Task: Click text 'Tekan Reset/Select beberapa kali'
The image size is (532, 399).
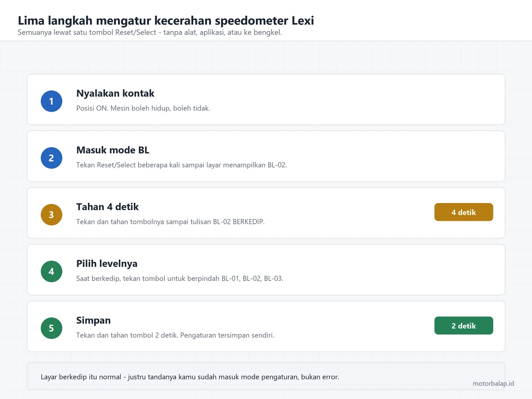Action: 128,165
